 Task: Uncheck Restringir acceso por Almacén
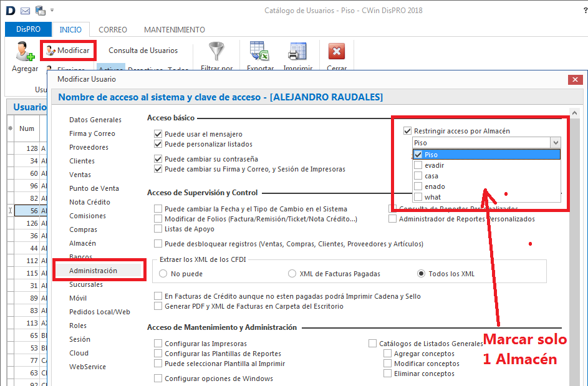point(408,131)
